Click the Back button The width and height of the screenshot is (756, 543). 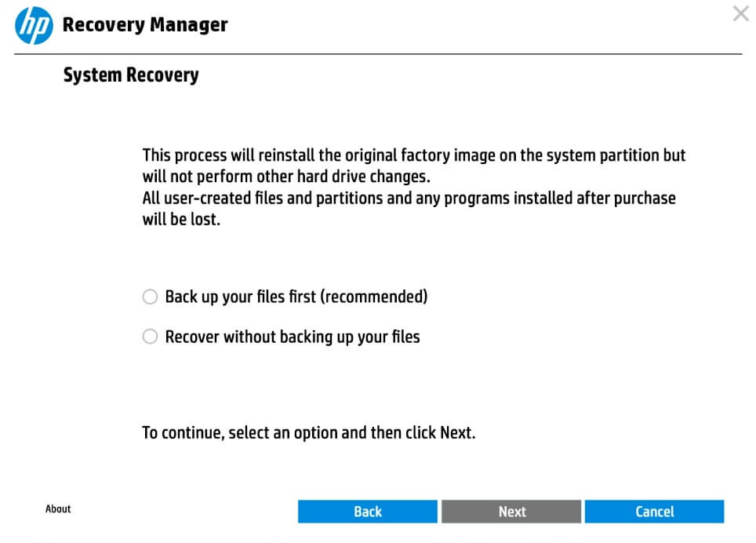click(x=367, y=511)
